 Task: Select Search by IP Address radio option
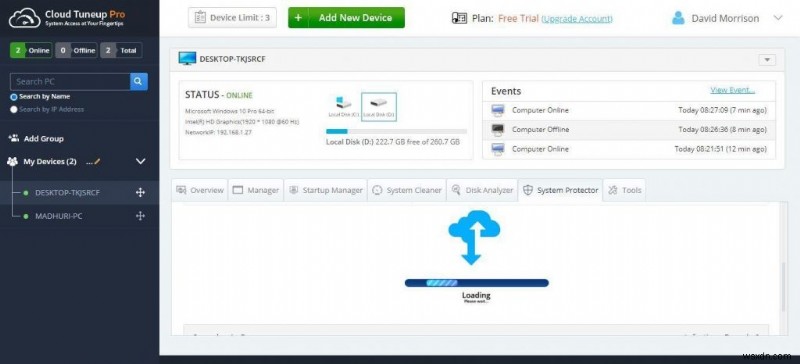pos(14,109)
